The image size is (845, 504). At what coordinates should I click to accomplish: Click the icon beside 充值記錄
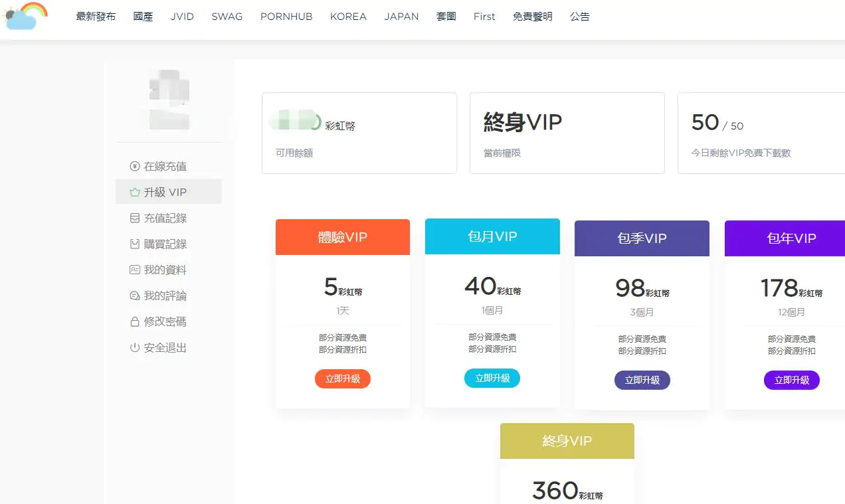pyautogui.click(x=135, y=218)
